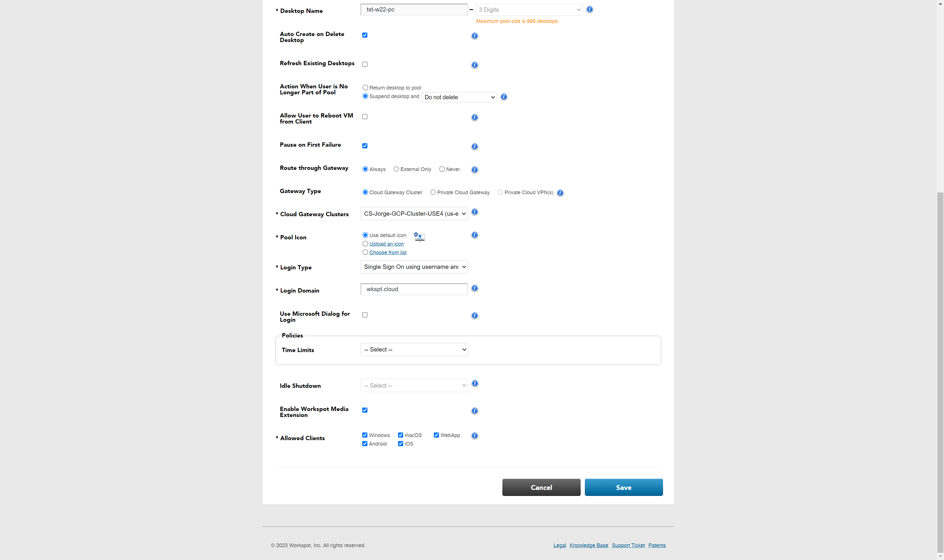This screenshot has width=944, height=560.
Task: Select Never for Route through Gateway
Action: coord(442,169)
